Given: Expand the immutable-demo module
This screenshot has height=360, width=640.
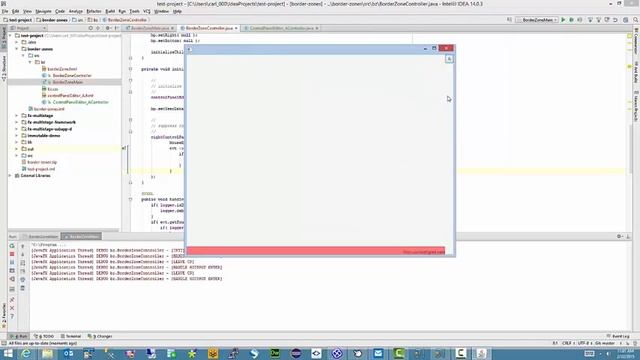Looking at the screenshot, I should [x=17, y=136].
